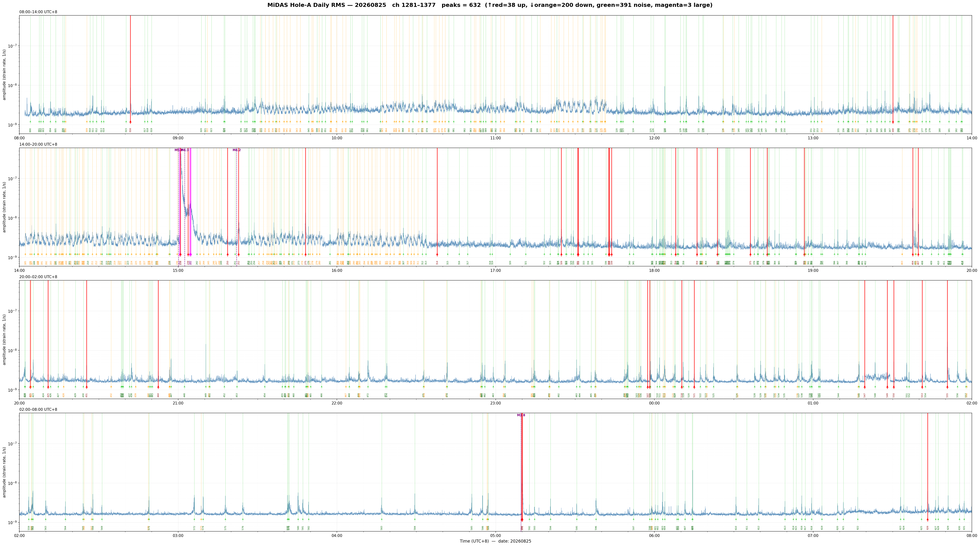Click the green peak number 020
The height and width of the screenshot is (546, 980).
(201, 130)
